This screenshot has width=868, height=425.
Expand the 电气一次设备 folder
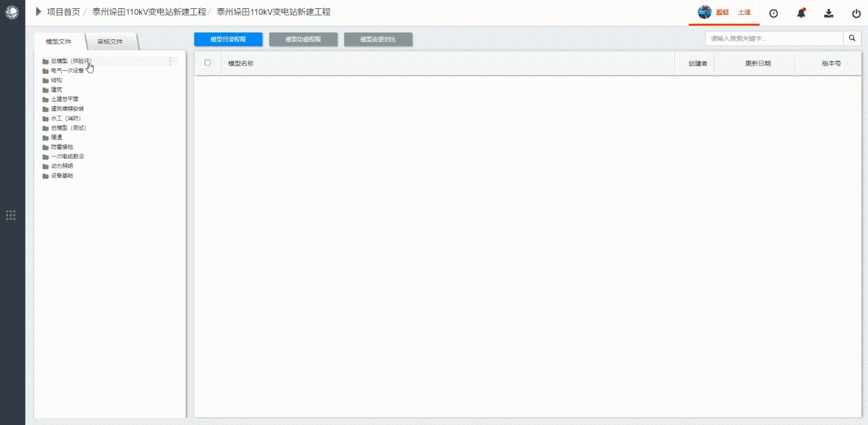[x=67, y=71]
